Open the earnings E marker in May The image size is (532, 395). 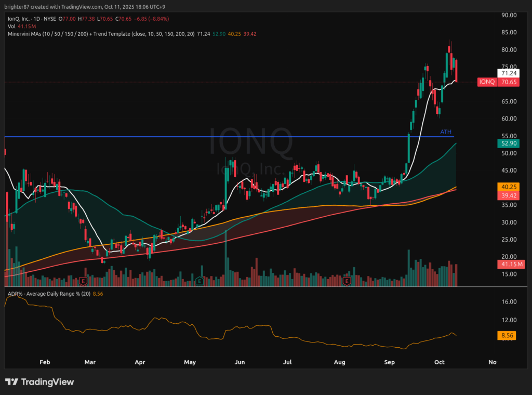199,281
